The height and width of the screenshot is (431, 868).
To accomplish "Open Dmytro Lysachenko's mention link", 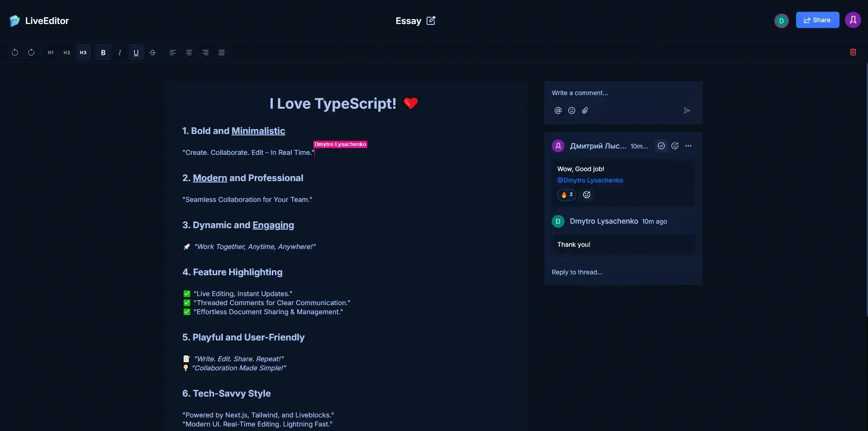I will (x=590, y=180).
